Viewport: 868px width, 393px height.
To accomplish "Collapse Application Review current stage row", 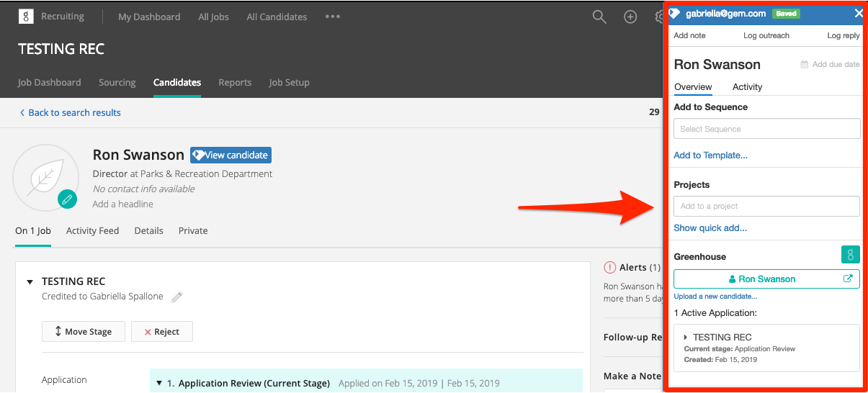I will pos(159,384).
